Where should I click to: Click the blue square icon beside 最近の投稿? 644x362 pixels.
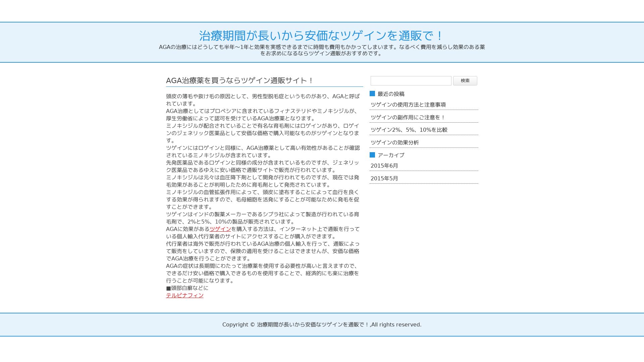tap(372, 94)
